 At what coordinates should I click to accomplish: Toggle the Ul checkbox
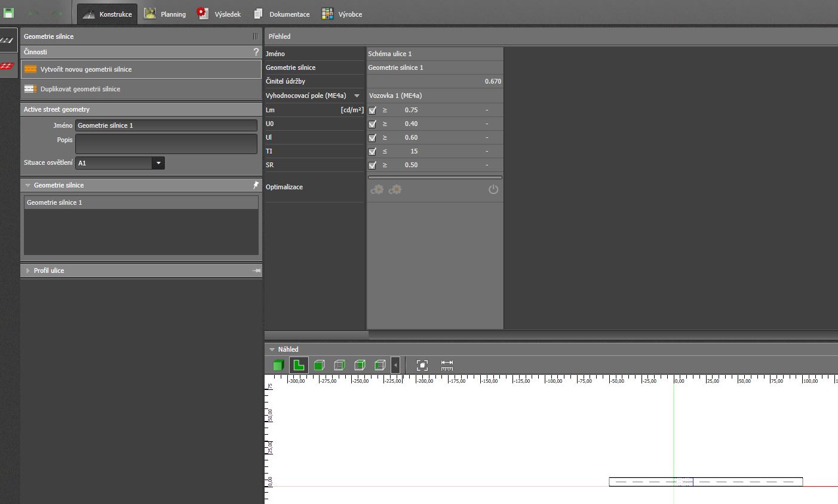(x=373, y=138)
